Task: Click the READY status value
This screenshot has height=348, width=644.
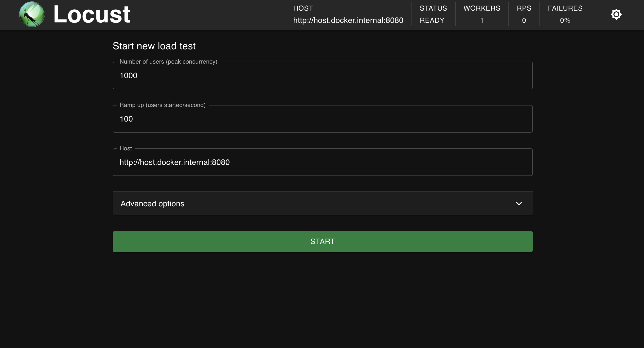Action: pos(432,20)
